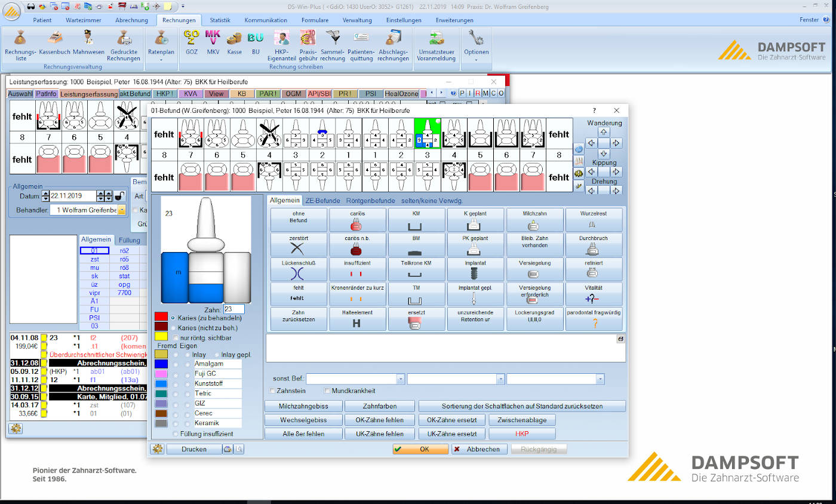Screen dimensions: 836x504
Task: Check nur röntg. sichtbar checkbox
Action: coord(175,338)
